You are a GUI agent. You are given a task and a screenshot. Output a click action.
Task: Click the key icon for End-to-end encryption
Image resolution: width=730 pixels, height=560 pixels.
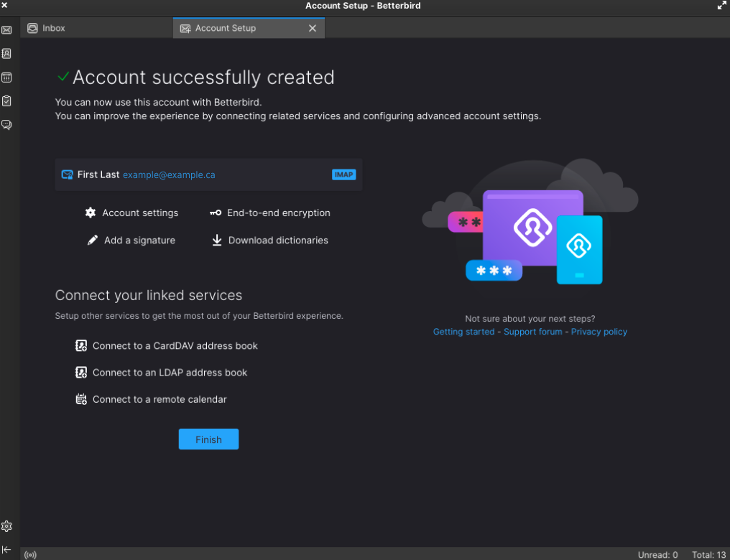215,213
